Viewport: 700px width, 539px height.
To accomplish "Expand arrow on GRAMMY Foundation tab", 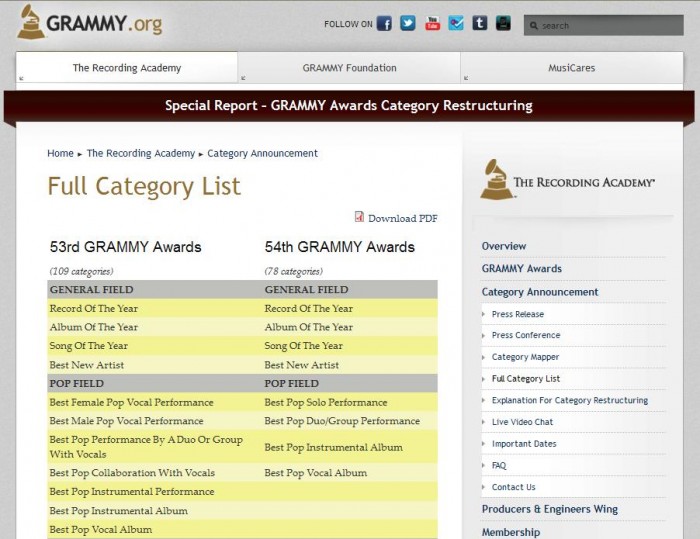I will pyautogui.click(x=243, y=78).
